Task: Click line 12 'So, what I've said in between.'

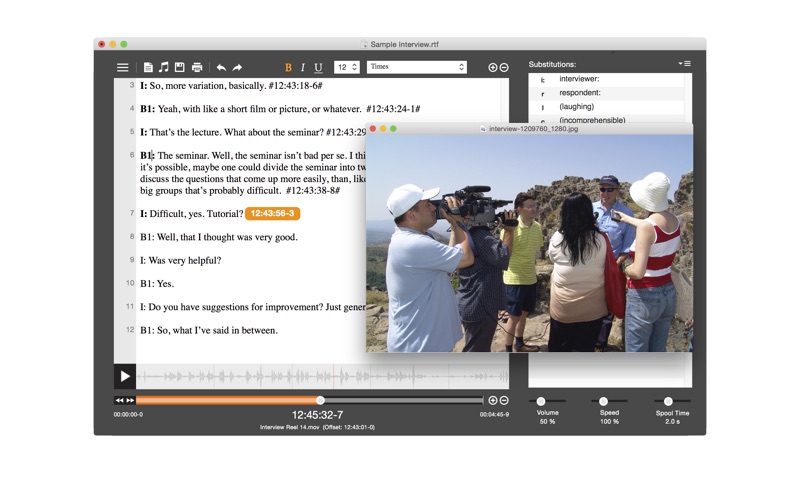Action: click(x=209, y=331)
